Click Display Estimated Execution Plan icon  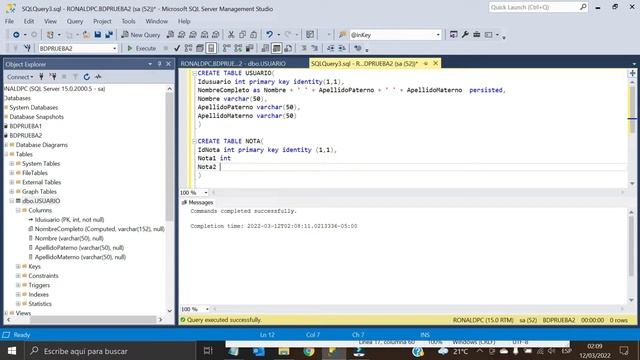coord(188,48)
